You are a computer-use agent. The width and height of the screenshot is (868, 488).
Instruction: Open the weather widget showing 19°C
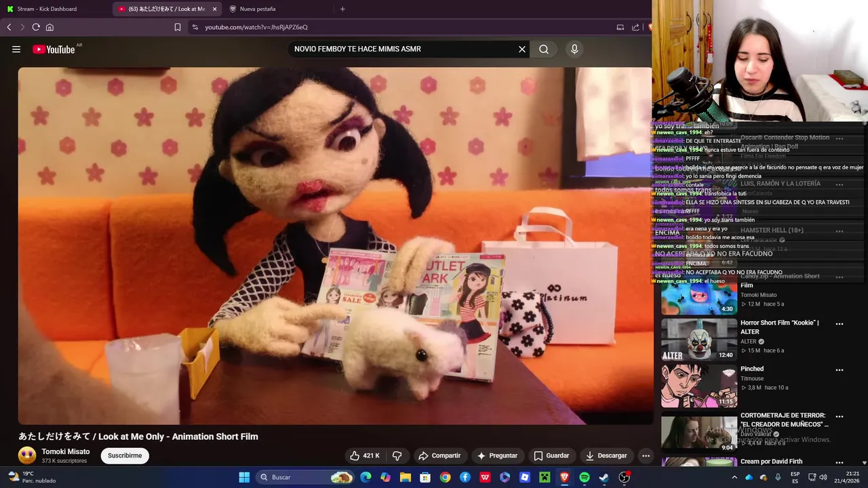click(31, 477)
